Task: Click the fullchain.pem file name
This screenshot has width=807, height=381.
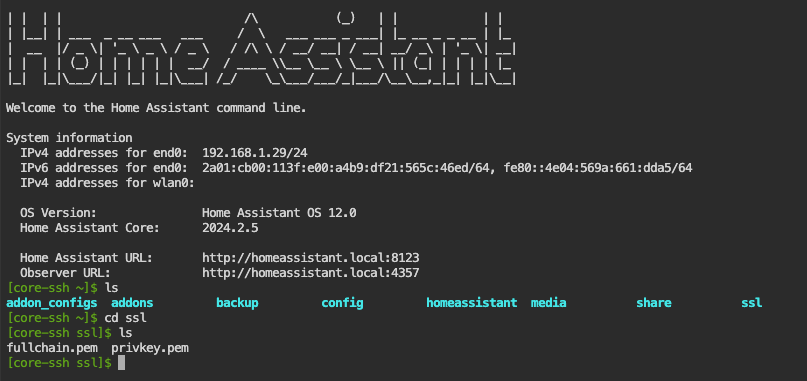Action: (52, 348)
